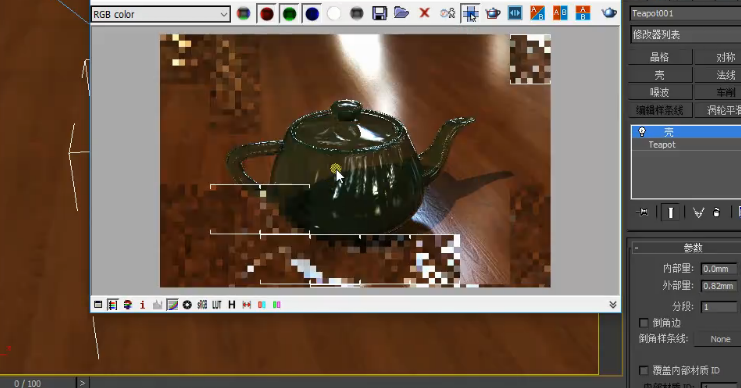
Task: Open the RGB color channel dropdown
Action: pyautogui.click(x=160, y=14)
